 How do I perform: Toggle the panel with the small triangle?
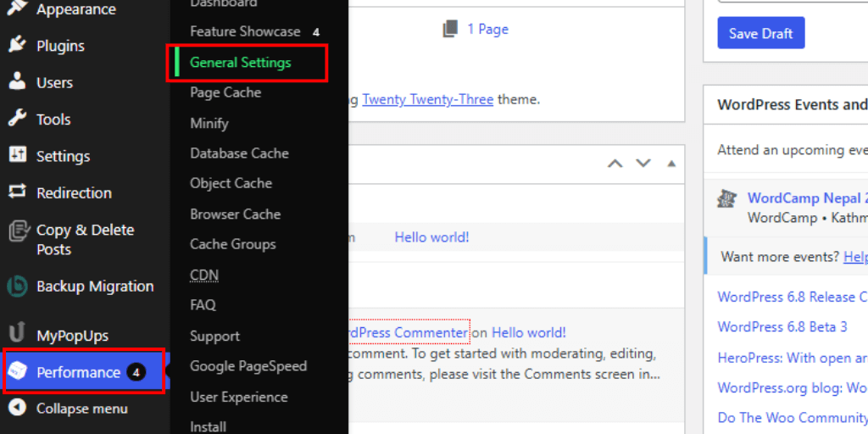coord(671,164)
